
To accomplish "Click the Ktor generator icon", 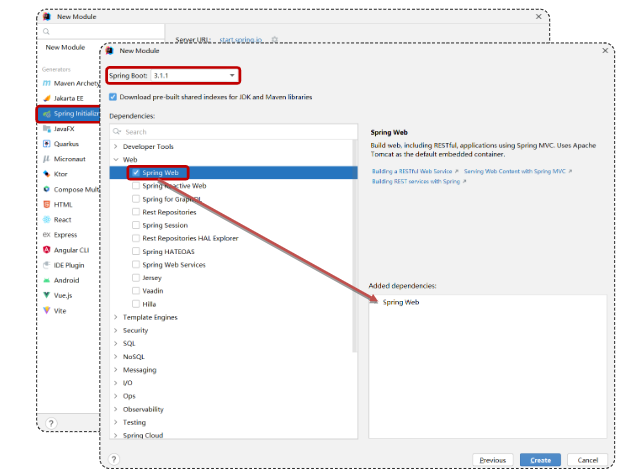I will [47, 174].
